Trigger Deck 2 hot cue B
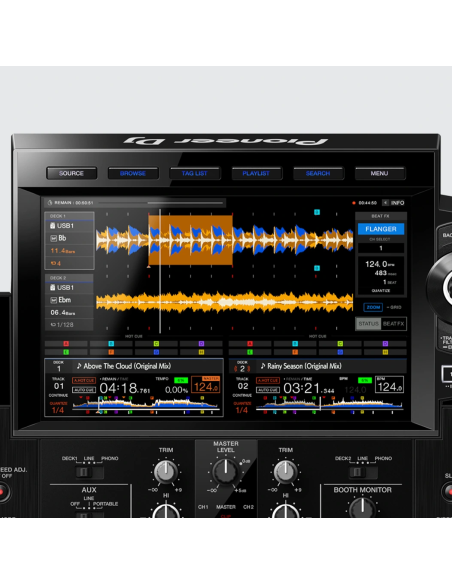 [295, 343]
